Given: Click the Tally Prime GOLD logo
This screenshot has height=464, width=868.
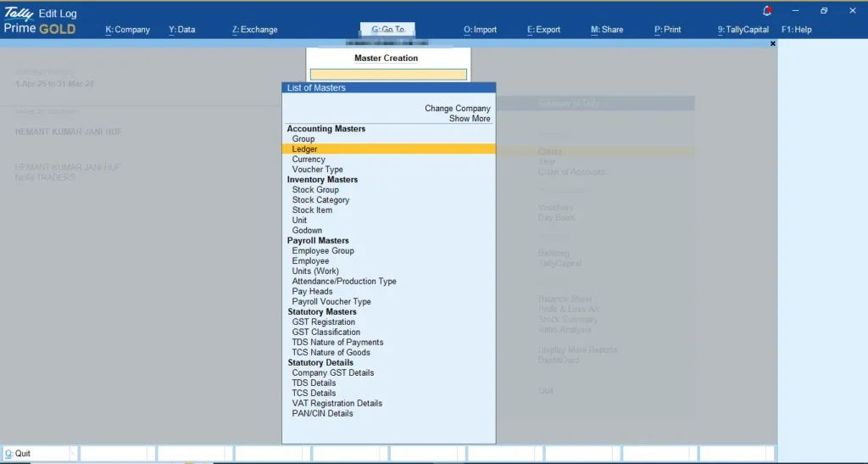Looking at the screenshot, I should click(40, 21).
